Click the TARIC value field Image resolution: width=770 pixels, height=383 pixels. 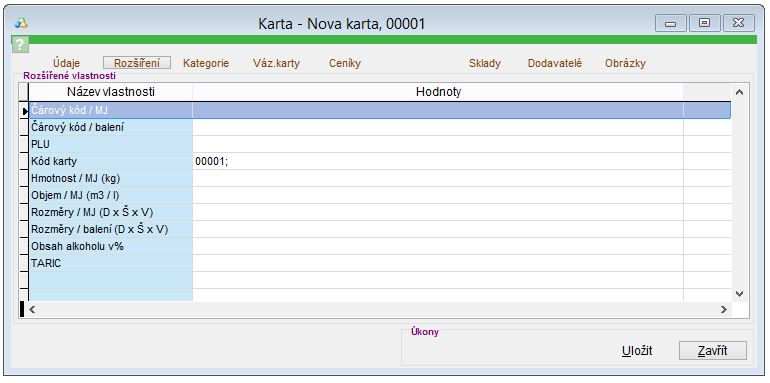[438, 263]
